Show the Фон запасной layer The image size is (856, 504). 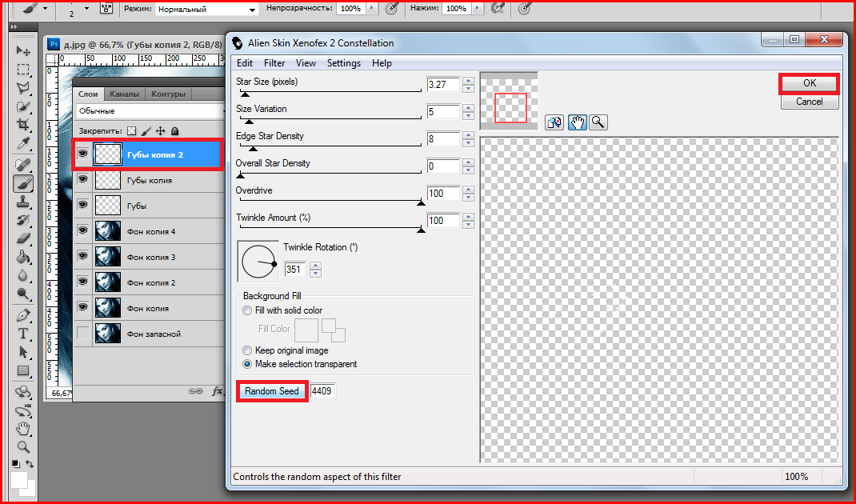pyautogui.click(x=82, y=333)
